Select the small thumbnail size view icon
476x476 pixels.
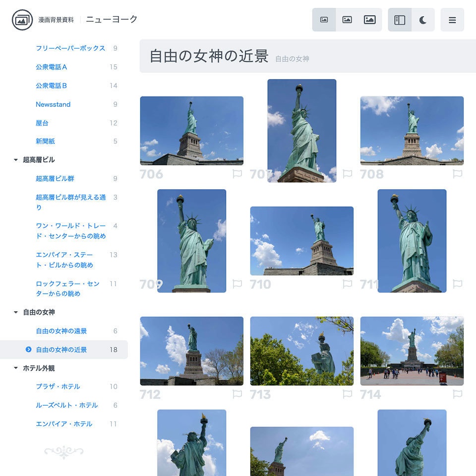324,19
